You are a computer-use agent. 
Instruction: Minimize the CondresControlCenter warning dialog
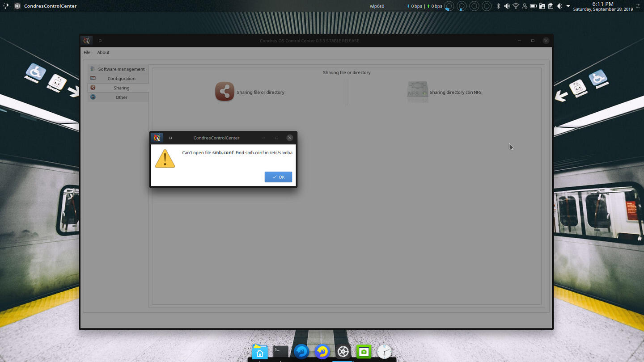coord(263,138)
